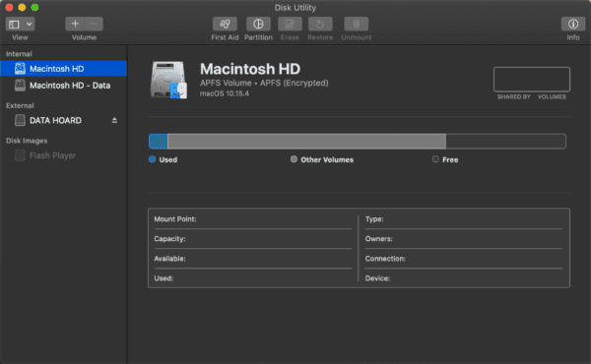
Task: Click the Device row label
Action: coord(377,278)
